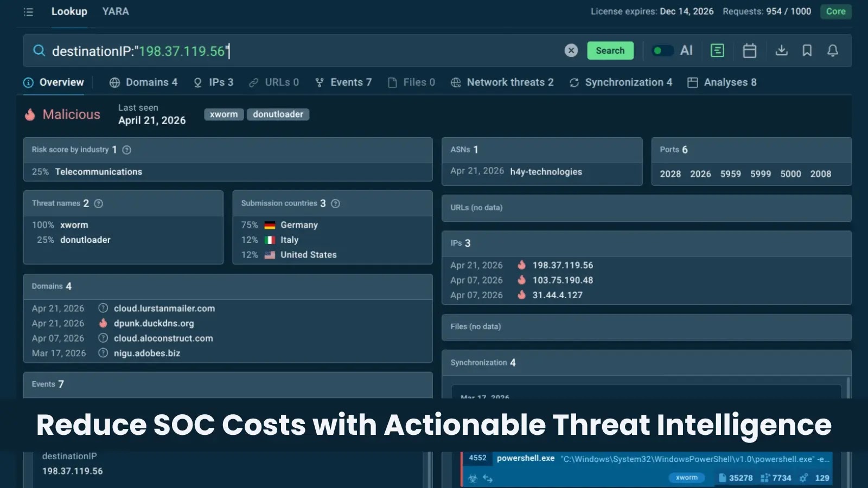Select the Overview tab
868x488 pixels.
(54, 82)
